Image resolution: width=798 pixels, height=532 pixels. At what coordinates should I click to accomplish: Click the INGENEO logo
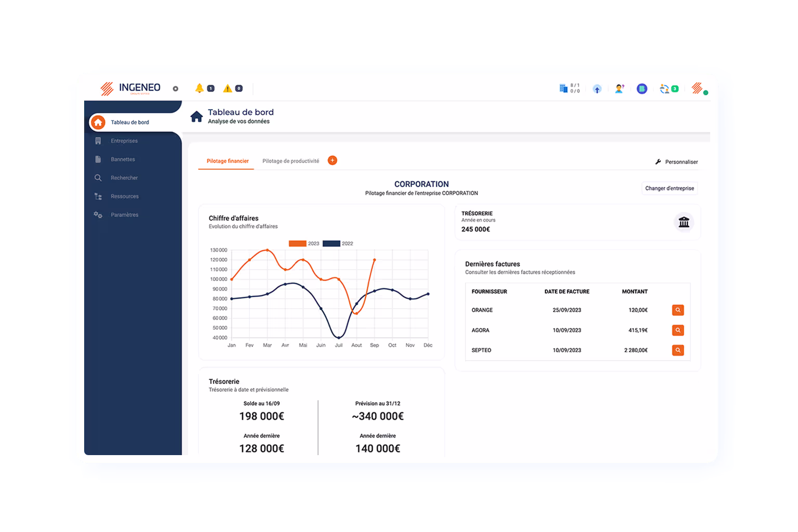tap(130, 88)
